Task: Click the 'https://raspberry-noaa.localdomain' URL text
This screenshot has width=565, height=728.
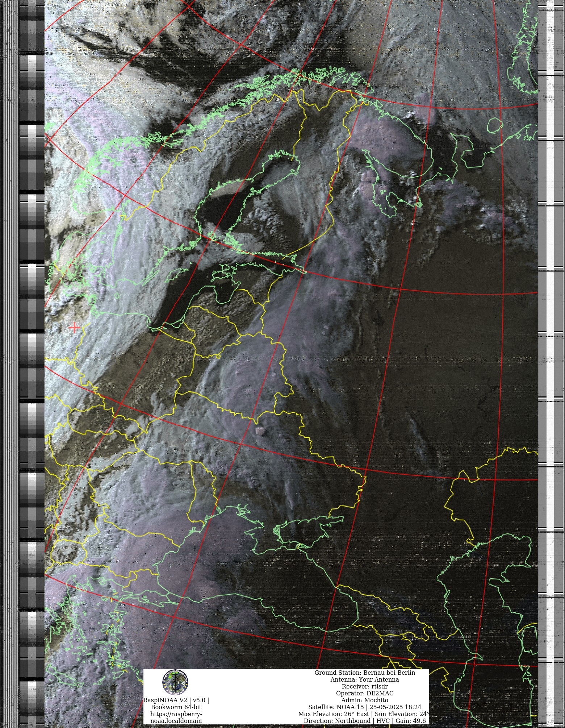Action: click(176, 717)
